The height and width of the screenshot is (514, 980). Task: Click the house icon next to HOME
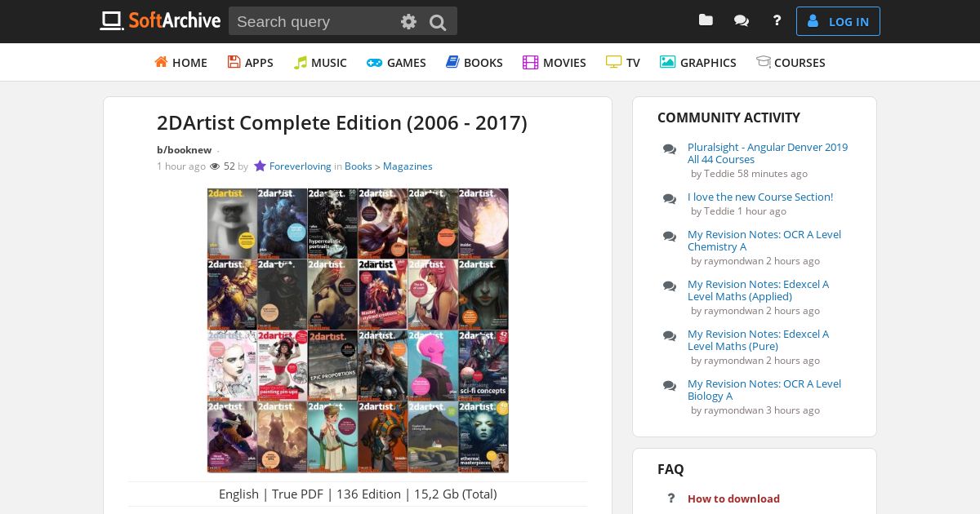click(x=161, y=62)
